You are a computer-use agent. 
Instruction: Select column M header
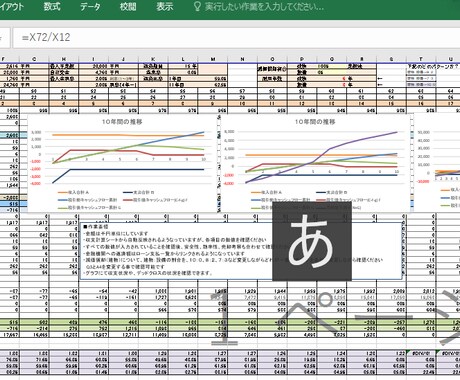(x=213, y=59)
